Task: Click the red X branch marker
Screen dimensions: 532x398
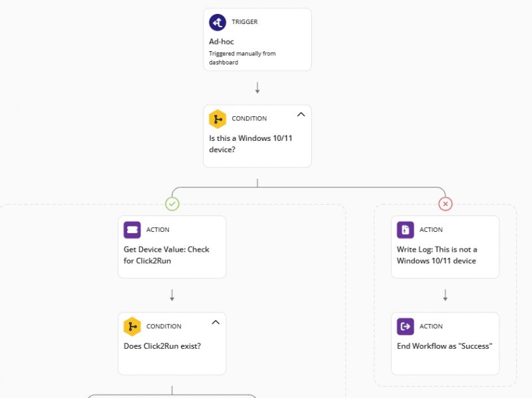Action: pos(445,204)
